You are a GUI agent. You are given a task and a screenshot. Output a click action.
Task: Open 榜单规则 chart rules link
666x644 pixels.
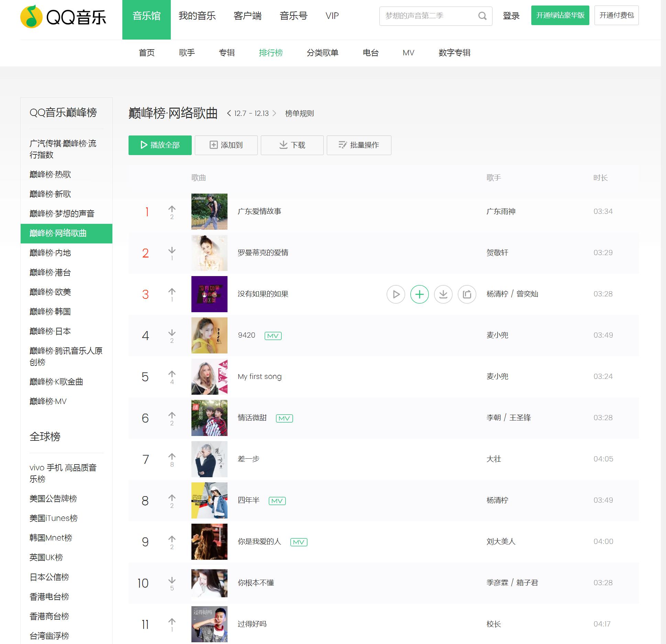coord(299,113)
